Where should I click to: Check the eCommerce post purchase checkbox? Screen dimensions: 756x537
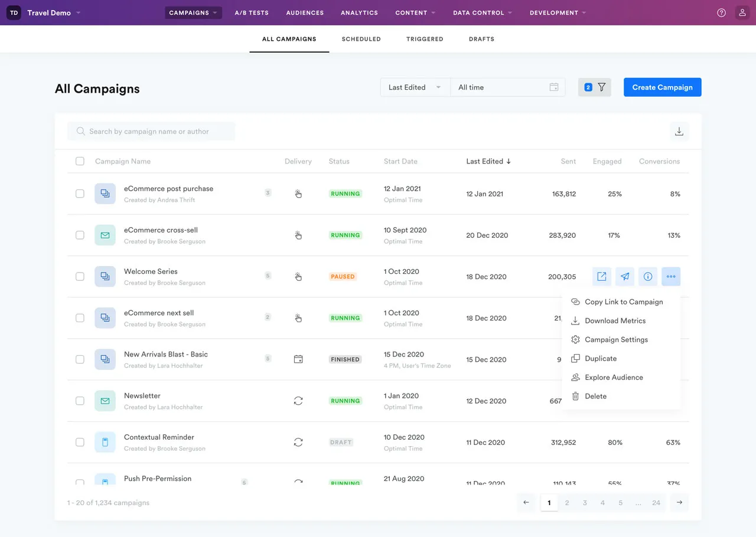[x=80, y=194]
